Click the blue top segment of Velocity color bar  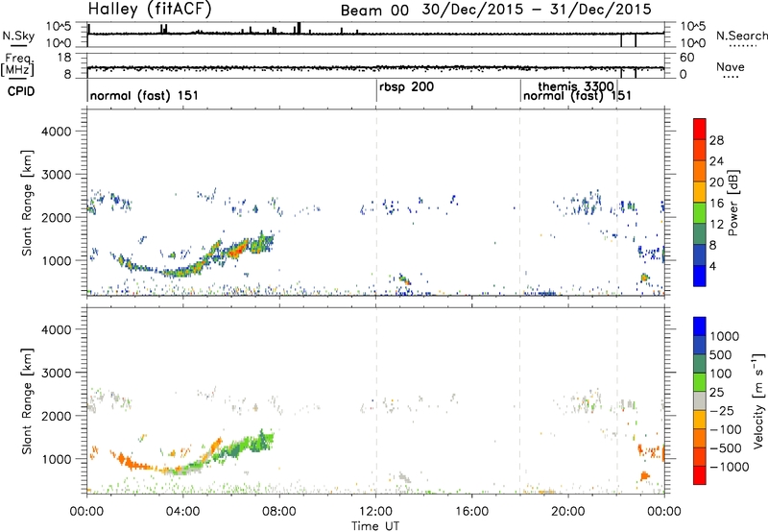[700, 326]
